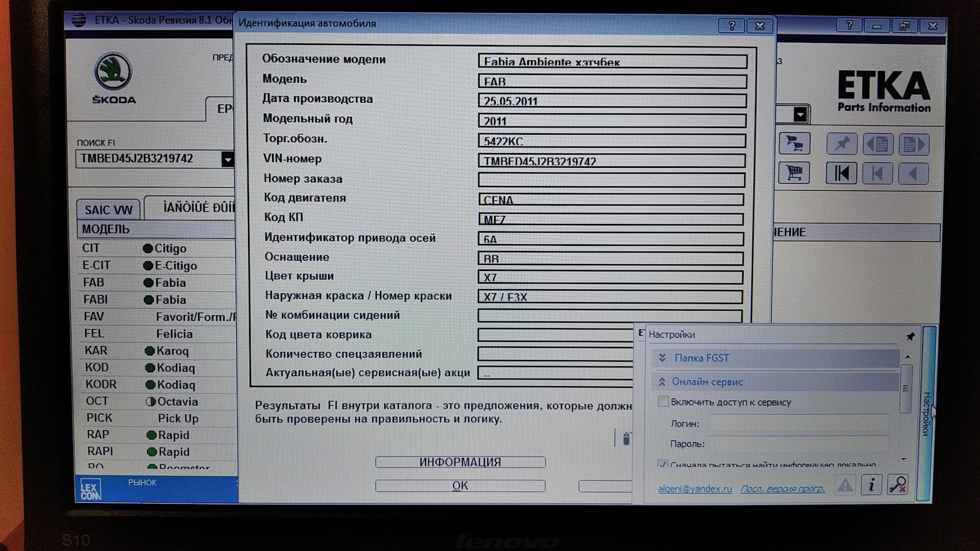The width and height of the screenshot is (980, 551).
Task: Click the info 'i' icon in settings
Action: (871, 485)
